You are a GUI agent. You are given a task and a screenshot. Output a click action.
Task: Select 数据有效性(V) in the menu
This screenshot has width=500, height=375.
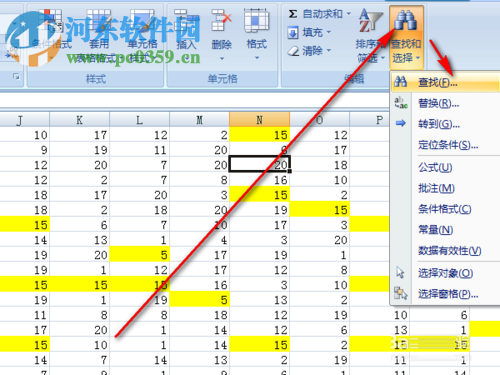coord(446,251)
